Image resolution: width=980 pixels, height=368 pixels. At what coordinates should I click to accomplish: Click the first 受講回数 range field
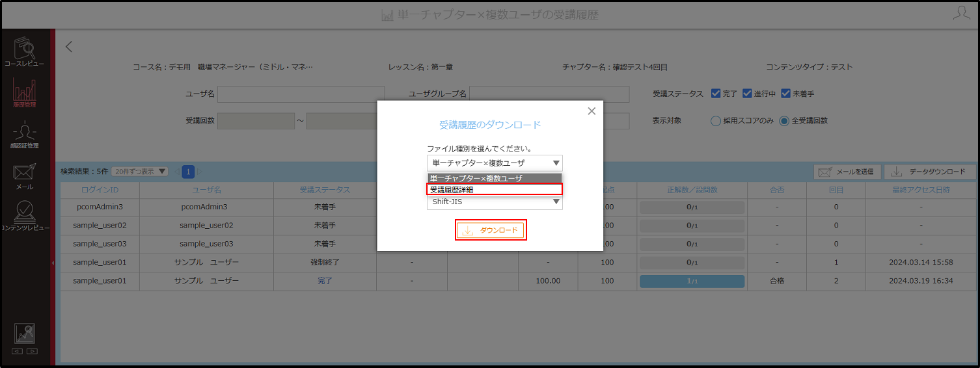(x=256, y=121)
